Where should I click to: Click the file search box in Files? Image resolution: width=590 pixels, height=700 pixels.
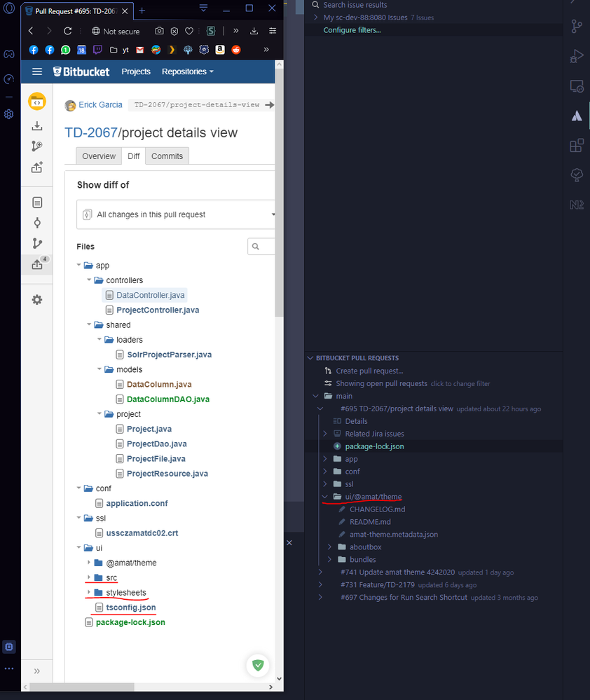tap(261, 247)
